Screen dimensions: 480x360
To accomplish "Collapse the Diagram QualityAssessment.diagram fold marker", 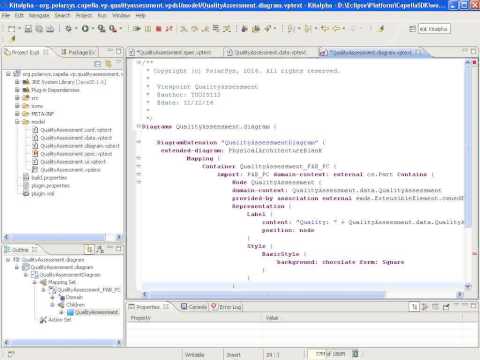I will click(139, 126).
